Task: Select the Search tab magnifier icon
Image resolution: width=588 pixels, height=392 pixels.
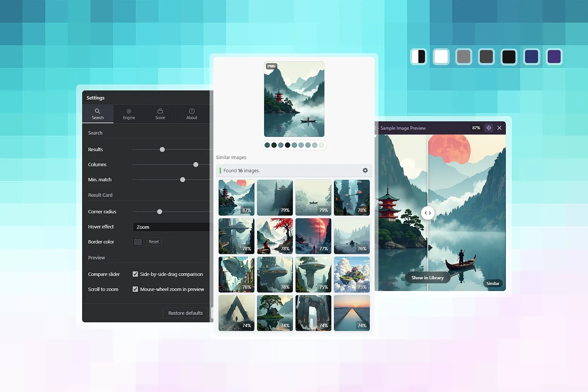Action: (98, 111)
